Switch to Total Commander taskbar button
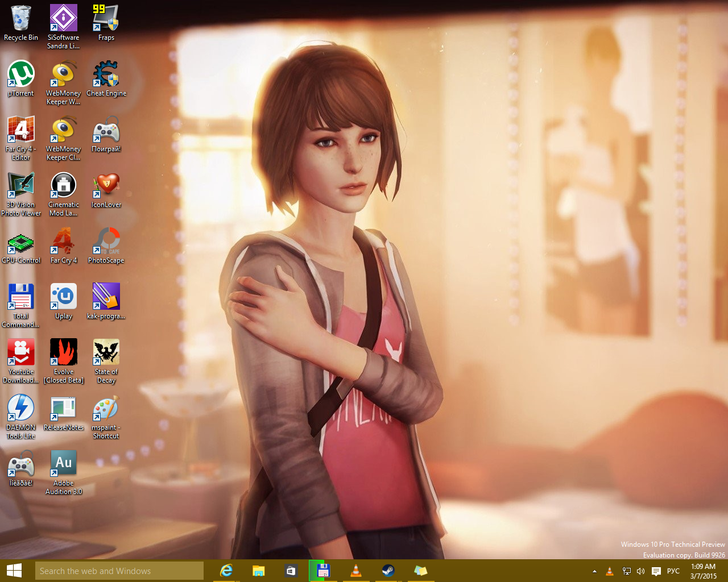 (323, 571)
